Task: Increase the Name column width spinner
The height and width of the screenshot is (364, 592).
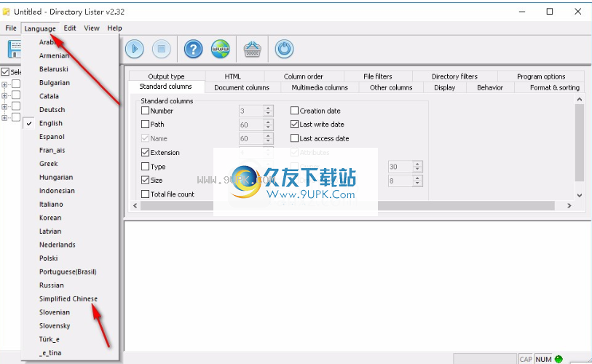Action: coord(268,135)
